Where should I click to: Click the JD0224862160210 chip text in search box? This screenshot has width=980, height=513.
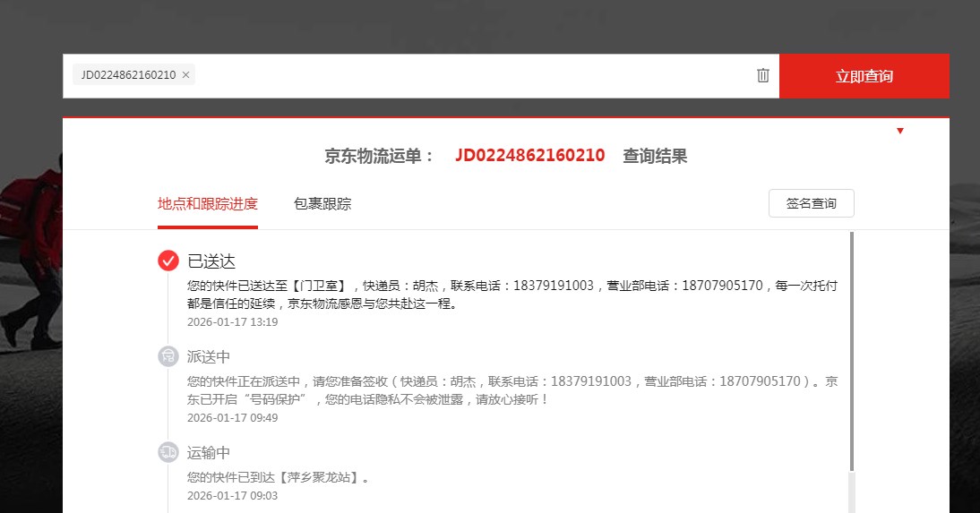[x=128, y=75]
